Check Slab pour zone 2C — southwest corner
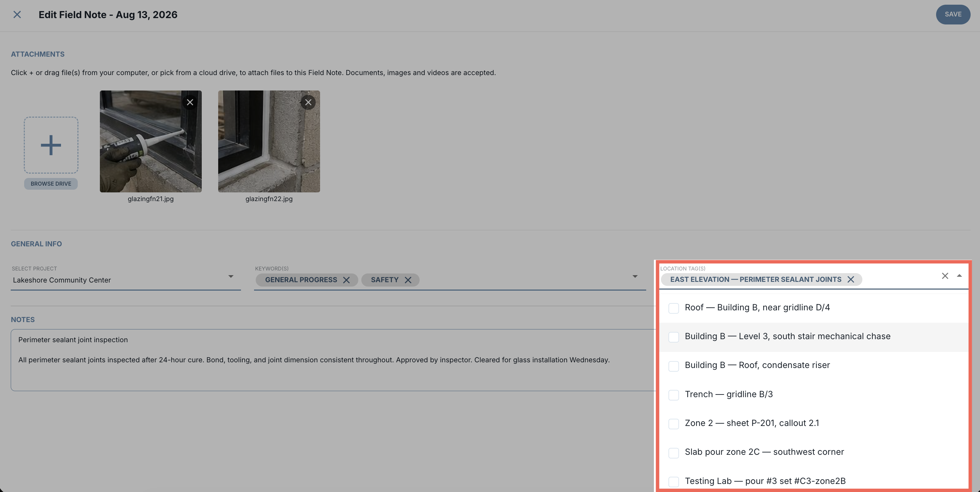The width and height of the screenshot is (980, 492). click(674, 452)
